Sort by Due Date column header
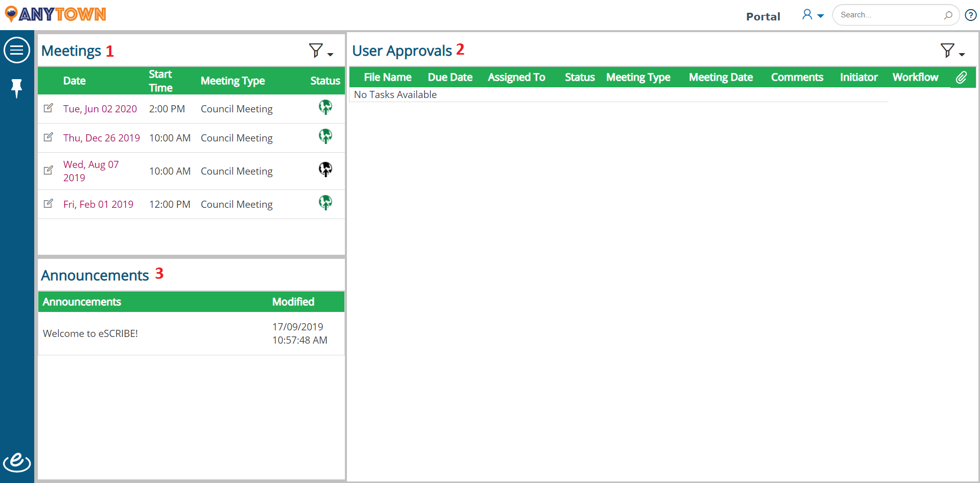Viewport: 980px width, 483px height. click(x=450, y=77)
